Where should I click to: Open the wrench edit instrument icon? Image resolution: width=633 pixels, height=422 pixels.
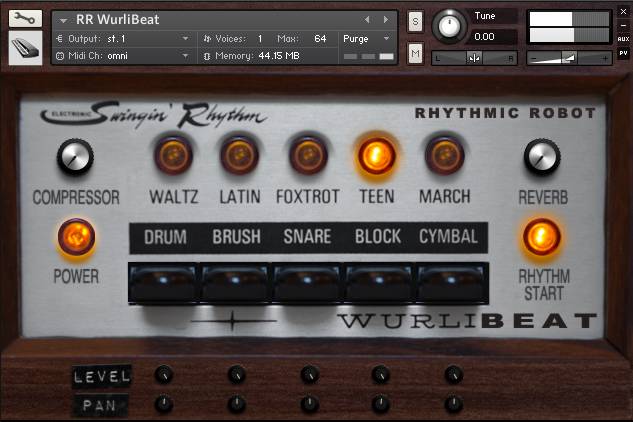tap(25, 18)
